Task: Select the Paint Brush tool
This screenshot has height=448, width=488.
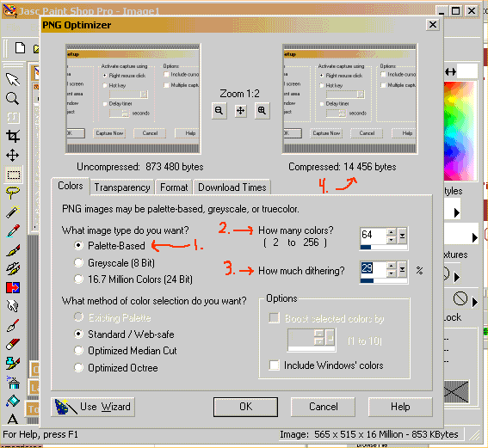Action: (x=13, y=250)
